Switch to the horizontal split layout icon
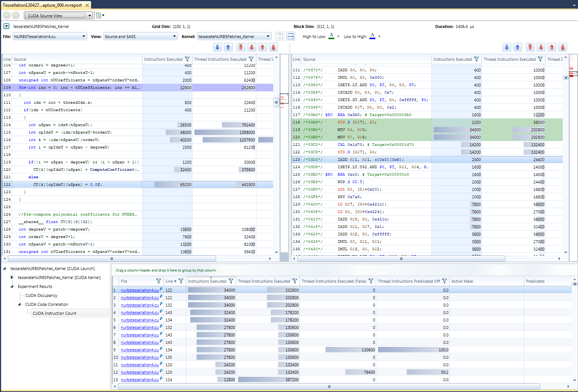 tap(291, 36)
